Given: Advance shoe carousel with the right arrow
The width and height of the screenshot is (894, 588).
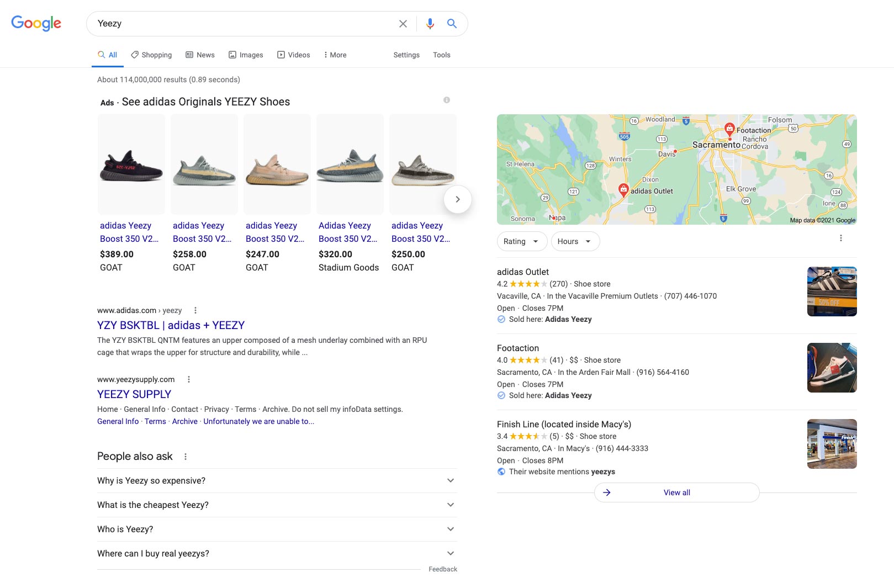Looking at the screenshot, I should pyautogui.click(x=458, y=199).
